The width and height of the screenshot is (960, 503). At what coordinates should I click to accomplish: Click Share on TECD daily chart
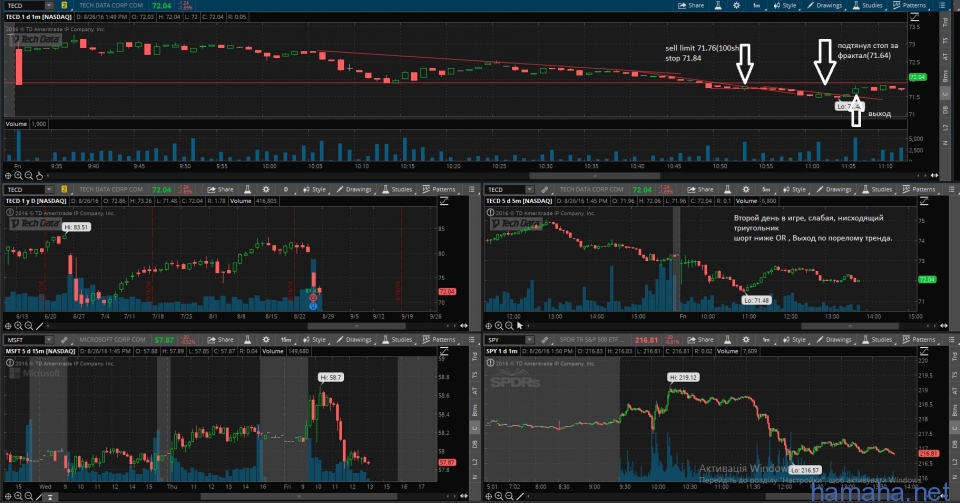[220, 190]
